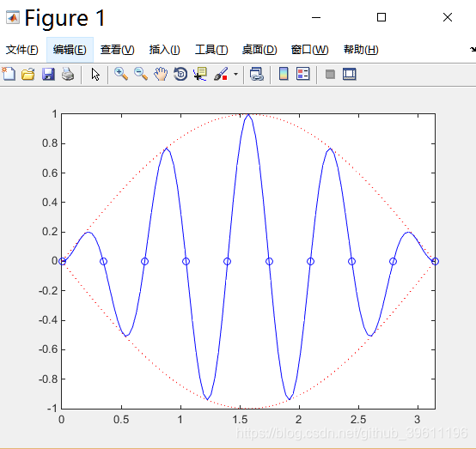The image size is (476, 449).
Task: Close the Figure 1 window
Action: click(x=448, y=17)
